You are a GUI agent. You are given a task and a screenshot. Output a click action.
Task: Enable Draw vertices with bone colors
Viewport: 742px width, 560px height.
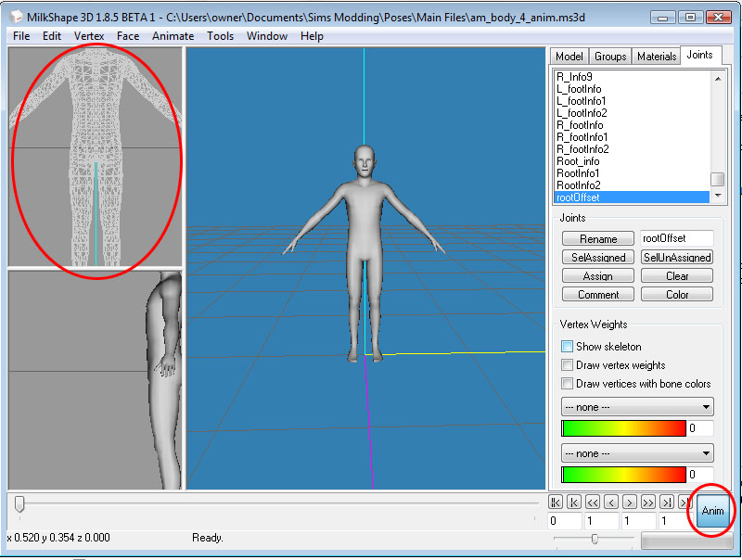pyautogui.click(x=567, y=384)
